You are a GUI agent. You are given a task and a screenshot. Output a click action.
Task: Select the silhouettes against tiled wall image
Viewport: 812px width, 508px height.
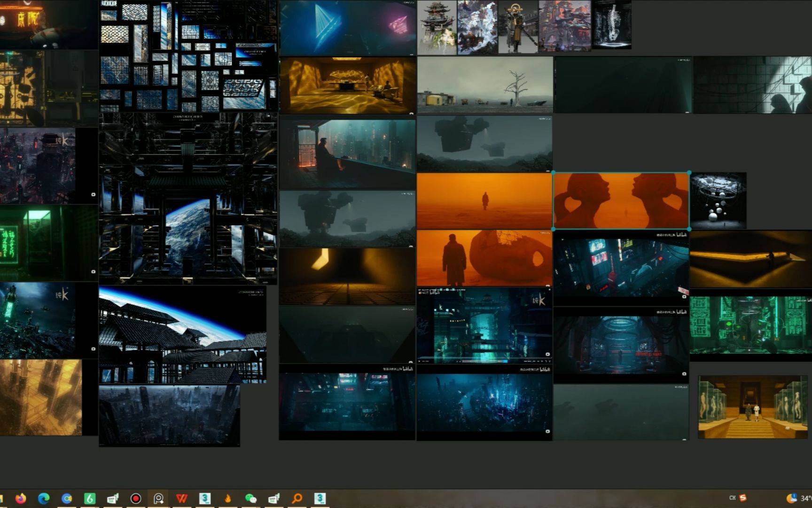753,85
